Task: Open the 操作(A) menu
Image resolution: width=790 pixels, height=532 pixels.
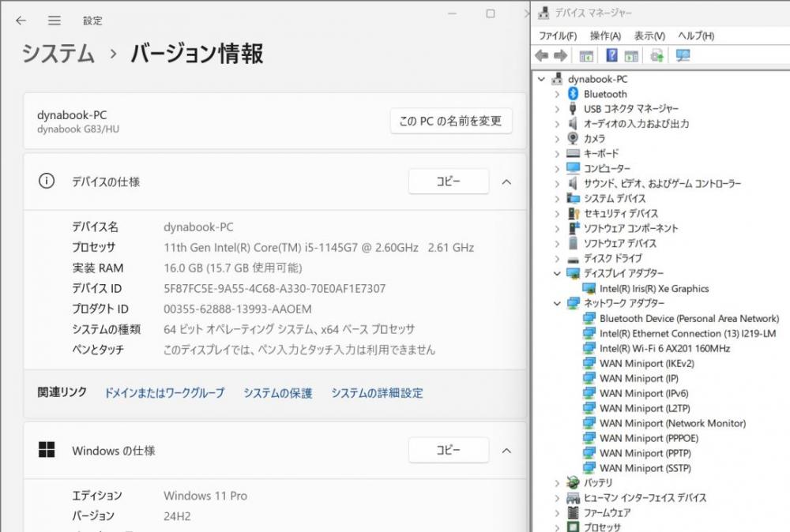Action: [605, 36]
